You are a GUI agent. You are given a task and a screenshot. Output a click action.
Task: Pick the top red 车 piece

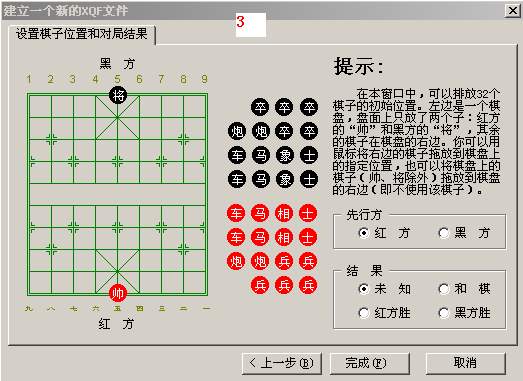click(x=236, y=213)
